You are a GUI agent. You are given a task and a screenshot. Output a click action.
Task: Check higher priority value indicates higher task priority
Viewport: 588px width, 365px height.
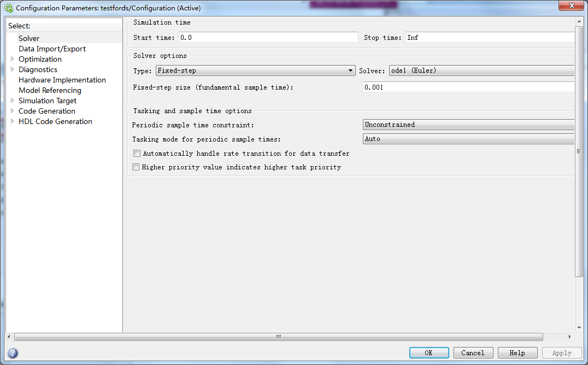(x=136, y=167)
